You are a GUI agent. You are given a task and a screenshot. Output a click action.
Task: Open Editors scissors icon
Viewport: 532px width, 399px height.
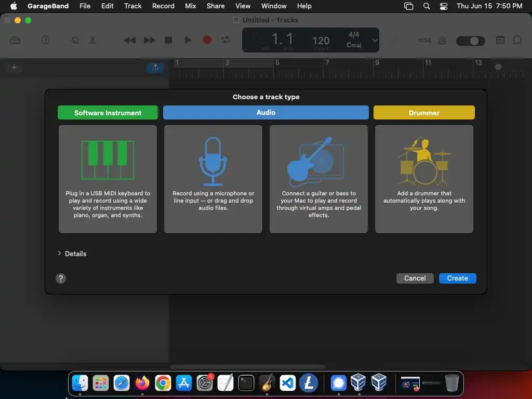click(x=92, y=40)
